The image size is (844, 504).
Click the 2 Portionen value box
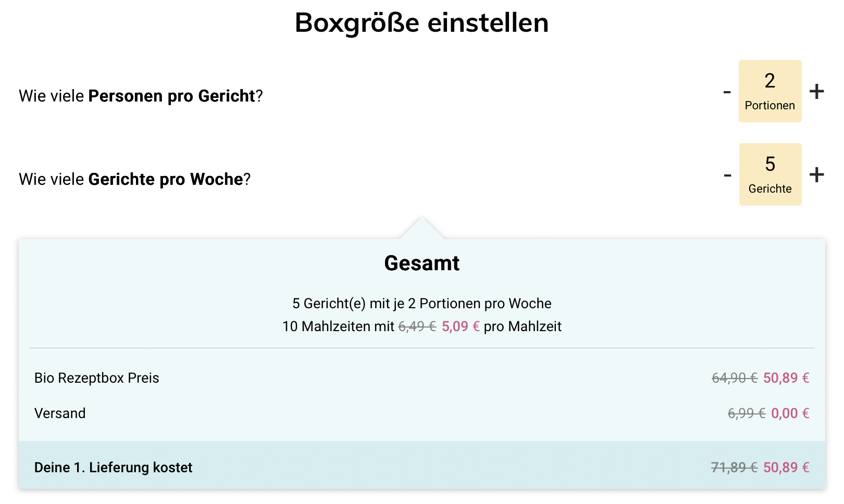(x=770, y=91)
